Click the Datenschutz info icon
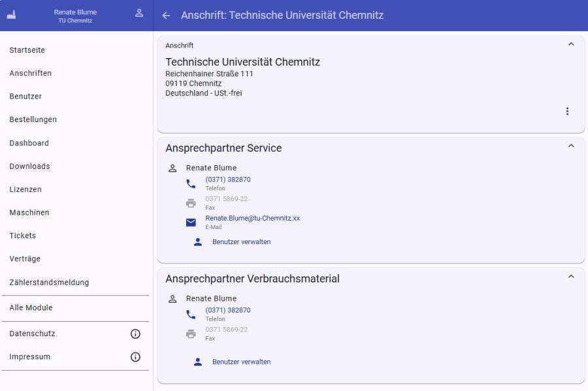The width and height of the screenshot is (588, 391). coord(135,334)
